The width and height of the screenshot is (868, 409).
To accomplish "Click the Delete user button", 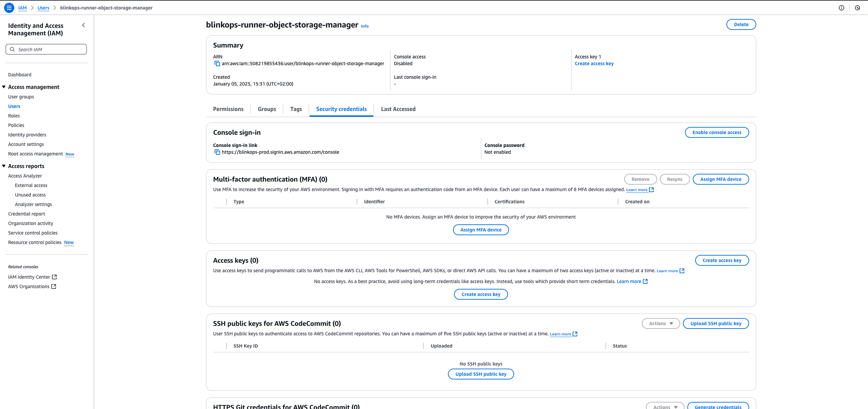I will (x=741, y=24).
